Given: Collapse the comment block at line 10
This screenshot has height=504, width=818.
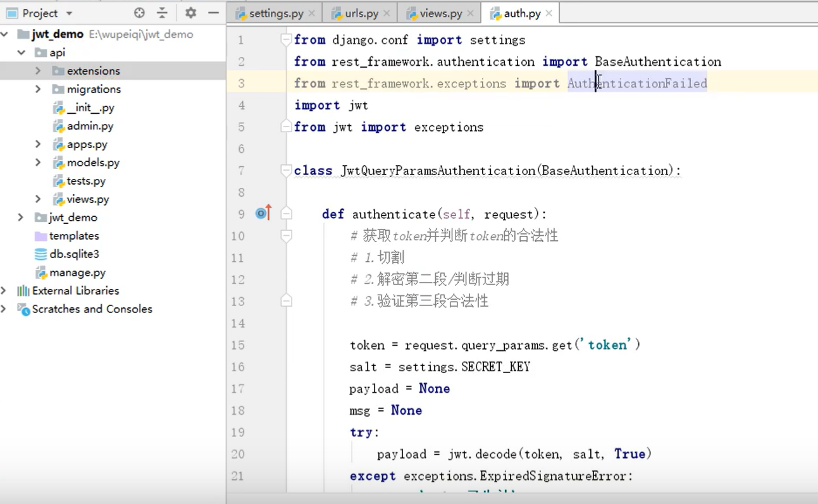Looking at the screenshot, I should pos(285,236).
